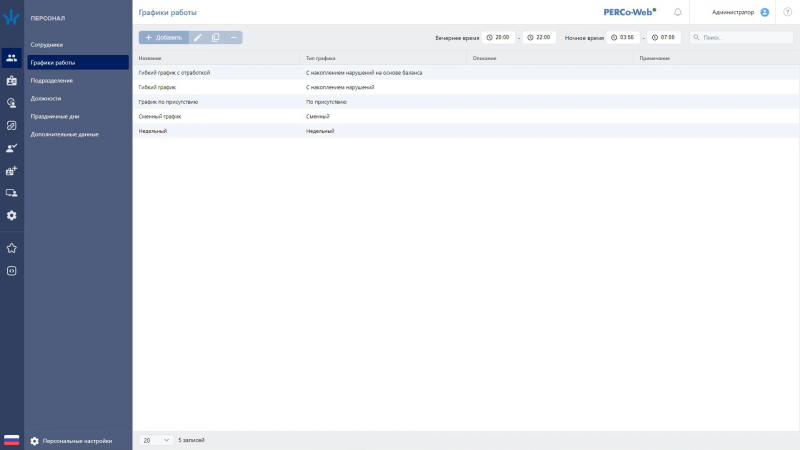Click the Поиск search field
The width and height of the screenshot is (800, 450).
click(740, 37)
